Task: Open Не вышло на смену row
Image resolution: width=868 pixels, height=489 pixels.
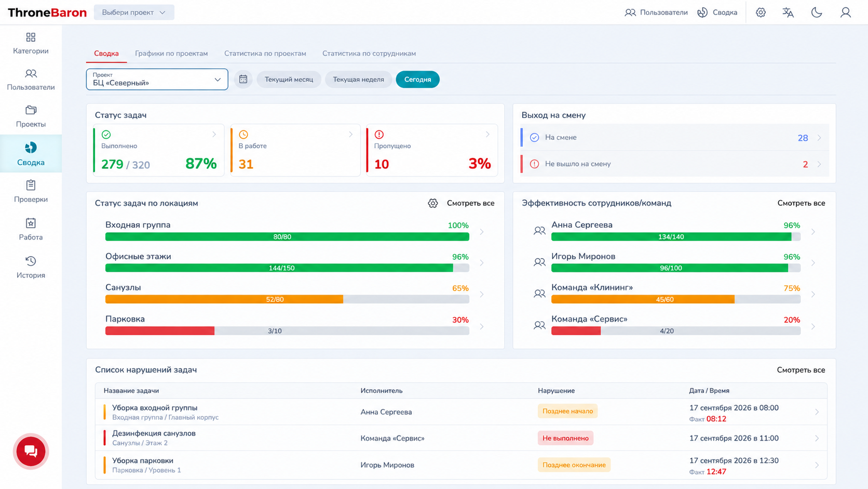Action: click(674, 164)
